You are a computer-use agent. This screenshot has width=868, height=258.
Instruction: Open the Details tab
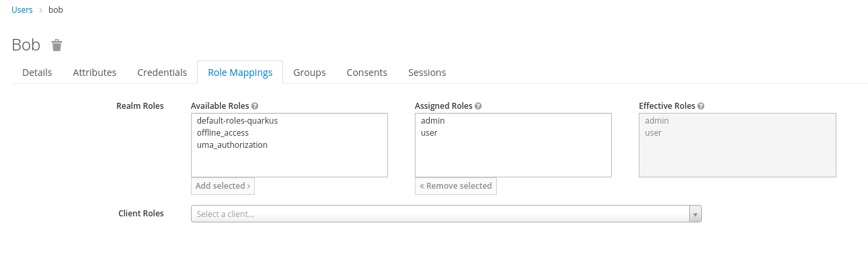click(x=37, y=73)
